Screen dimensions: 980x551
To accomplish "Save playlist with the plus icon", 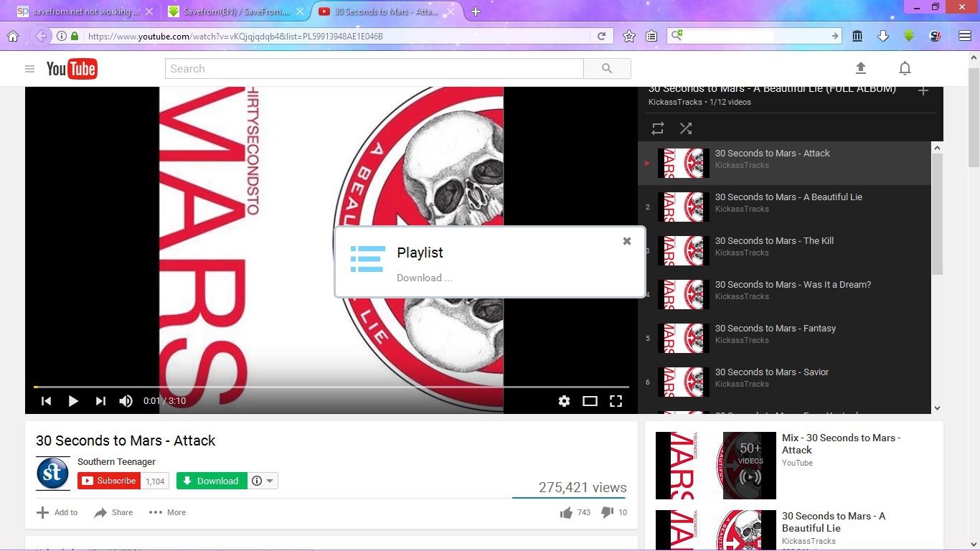I will [x=923, y=90].
